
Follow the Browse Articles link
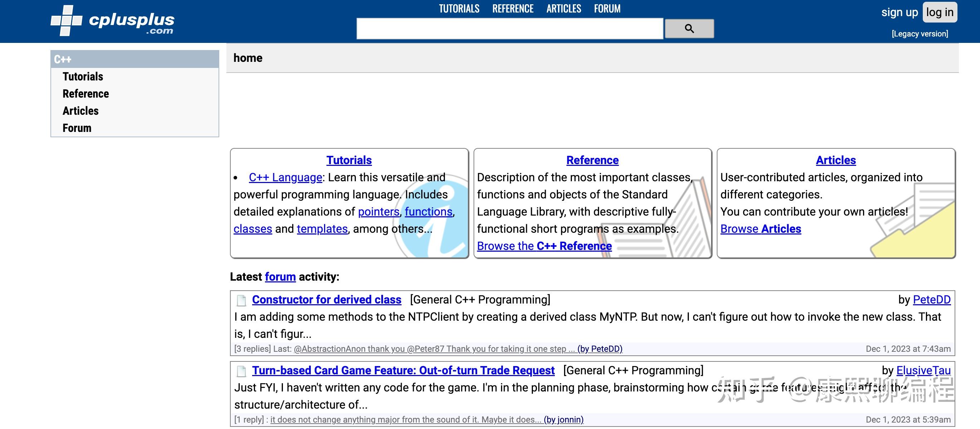pyautogui.click(x=760, y=229)
